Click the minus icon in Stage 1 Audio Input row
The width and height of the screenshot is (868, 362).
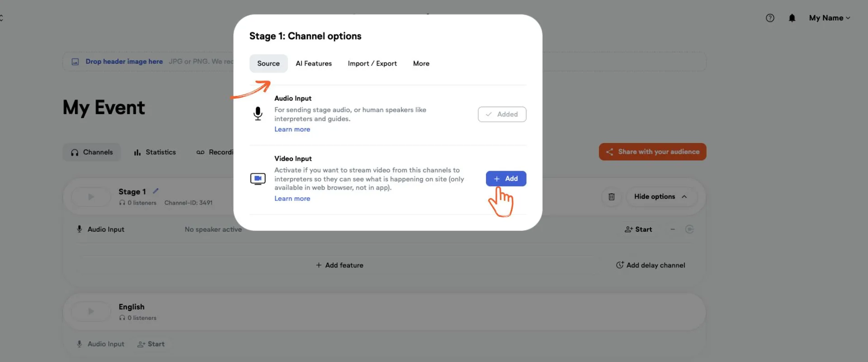click(x=673, y=229)
